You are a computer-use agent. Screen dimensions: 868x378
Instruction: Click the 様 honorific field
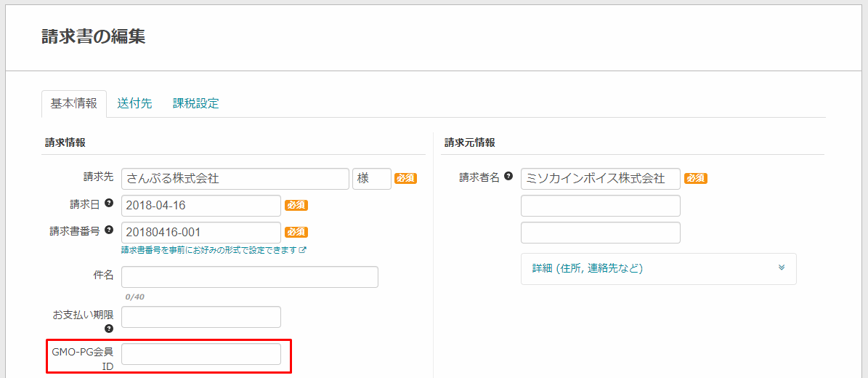tap(372, 179)
